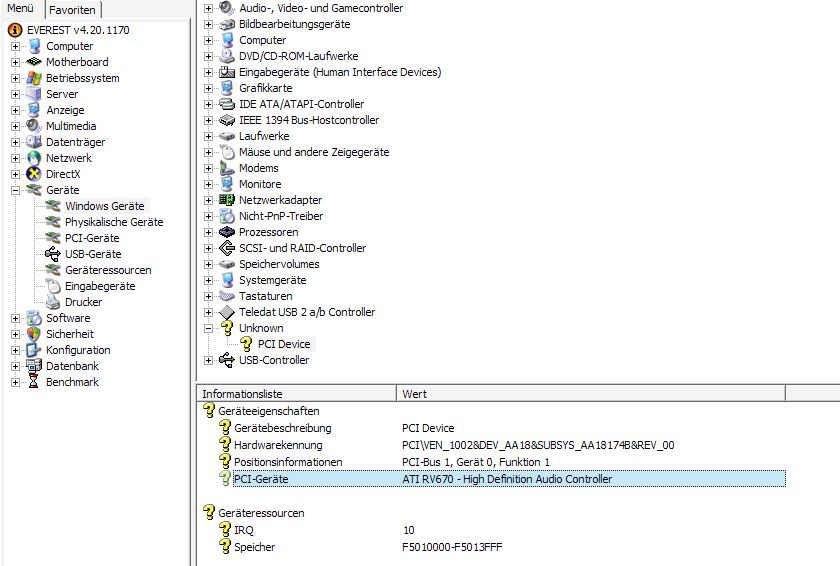Click the Anzeige monitor icon

click(34, 110)
